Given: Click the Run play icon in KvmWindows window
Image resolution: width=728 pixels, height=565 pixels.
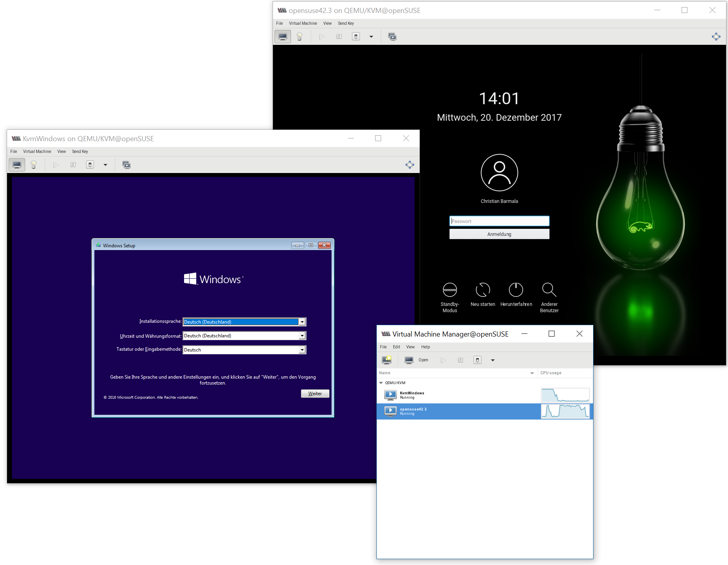Looking at the screenshot, I should tap(56, 165).
